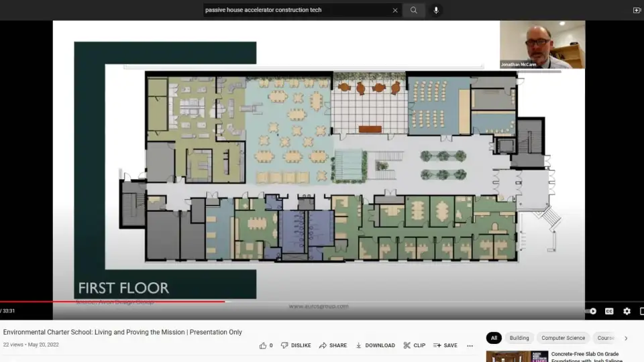The height and width of the screenshot is (362, 644).
Task: Save the video to a playlist
Action: coord(445,345)
